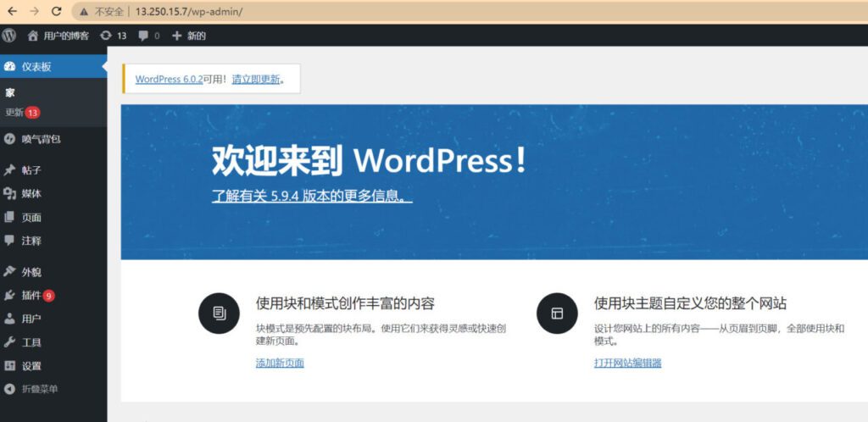
Task: Open the 插件 plugins menu item
Action: coord(31,296)
